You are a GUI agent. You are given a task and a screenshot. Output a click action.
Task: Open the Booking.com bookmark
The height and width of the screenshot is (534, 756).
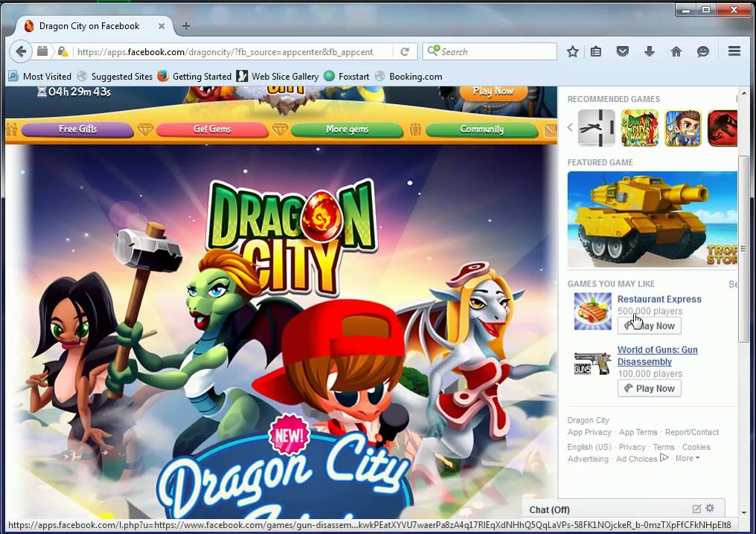click(409, 76)
